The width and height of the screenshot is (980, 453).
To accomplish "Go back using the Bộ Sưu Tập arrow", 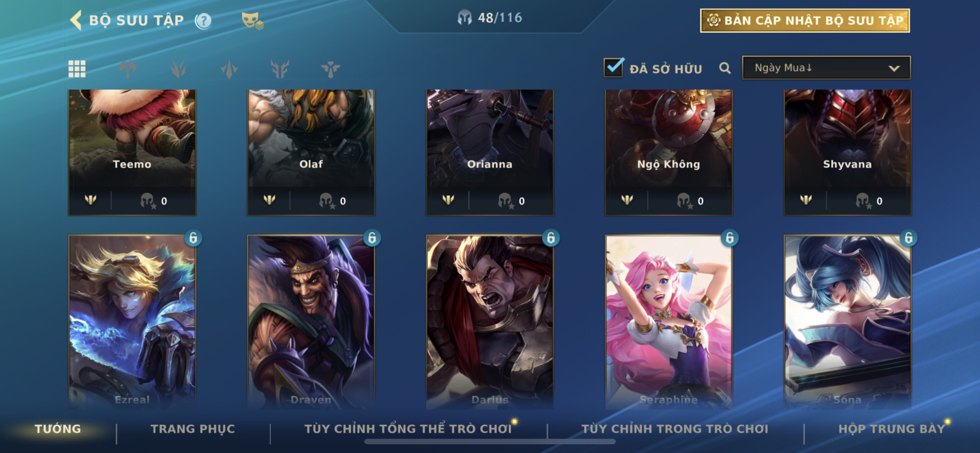I will click(76, 20).
